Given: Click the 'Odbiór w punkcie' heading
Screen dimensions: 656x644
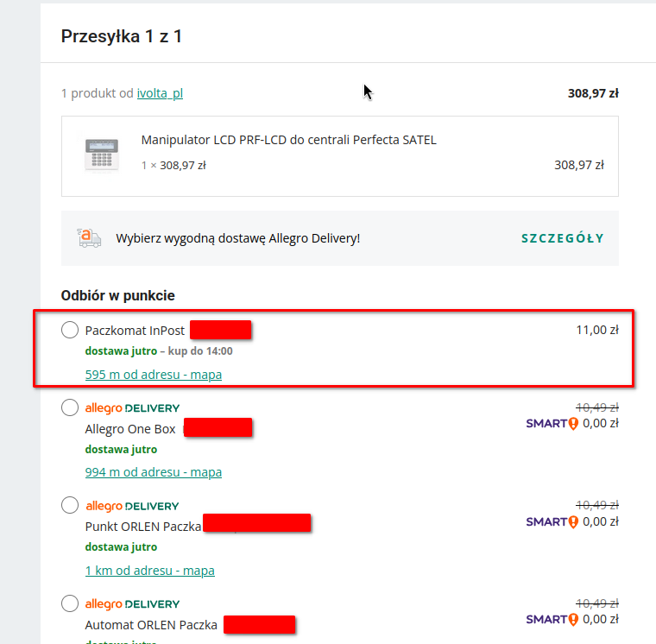Looking at the screenshot, I should (x=118, y=295).
